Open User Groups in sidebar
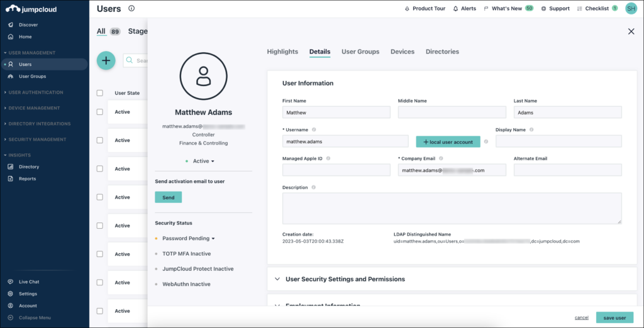 (32, 76)
